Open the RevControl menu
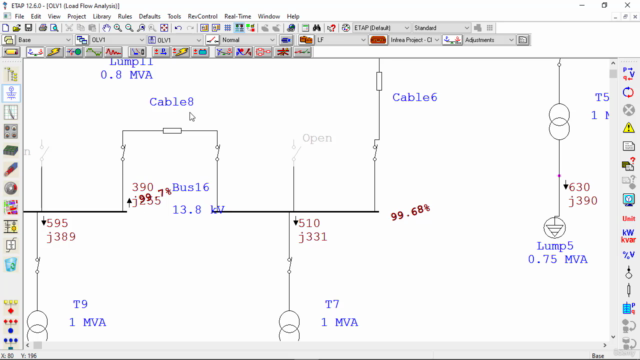This screenshot has width=640, height=360. (x=202, y=16)
